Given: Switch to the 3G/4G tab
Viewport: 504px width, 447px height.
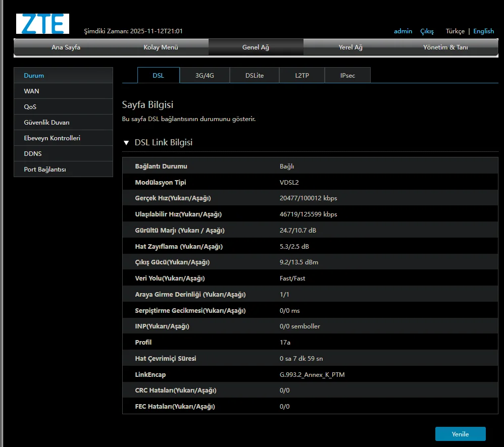Looking at the screenshot, I should coord(205,76).
